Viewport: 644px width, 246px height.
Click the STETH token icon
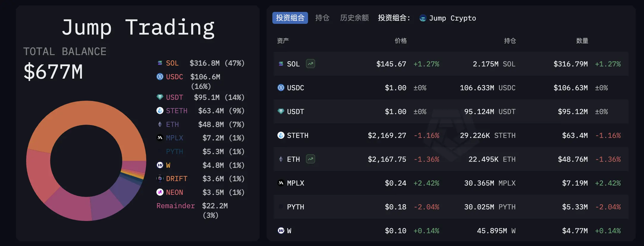[280, 135]
